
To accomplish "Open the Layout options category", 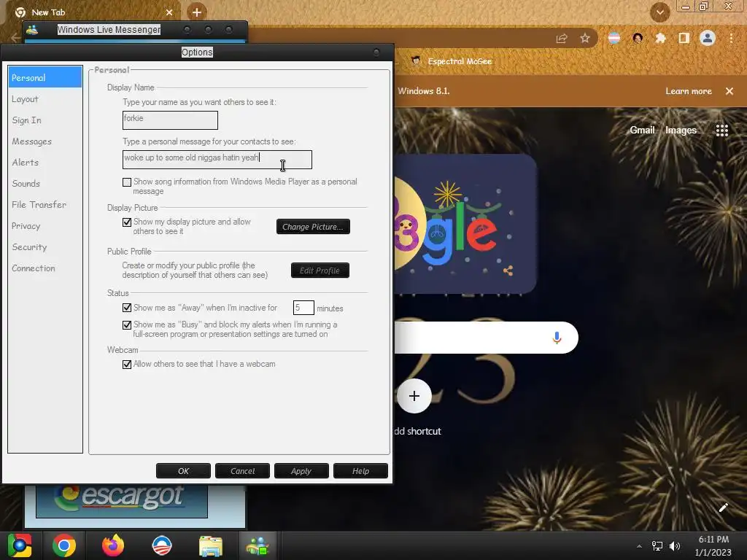I will pyautogui.click(x=26, y=99).
